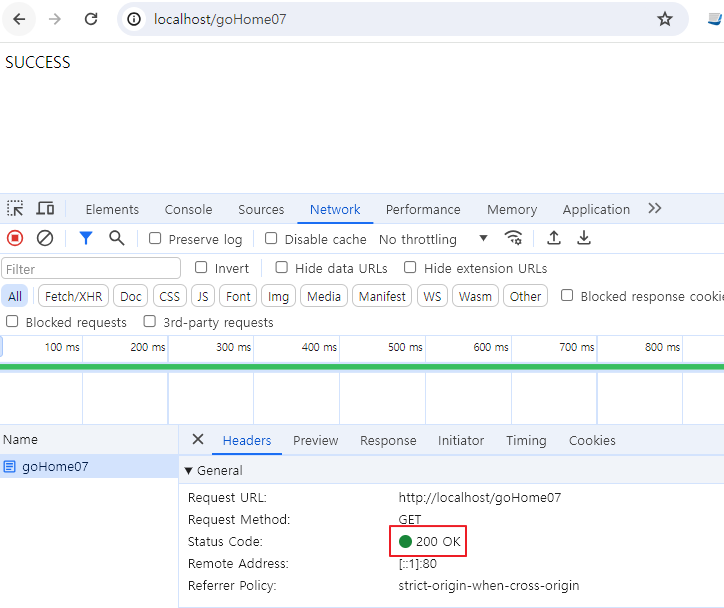Close the request details pane
The image size is (724, 608).
(x=198, y=439)
